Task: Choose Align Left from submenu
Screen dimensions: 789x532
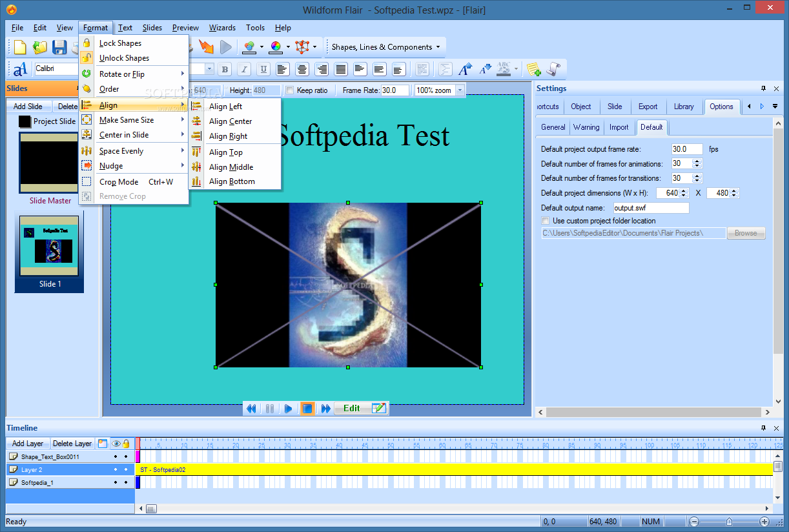Action: (x=235, y=106)
